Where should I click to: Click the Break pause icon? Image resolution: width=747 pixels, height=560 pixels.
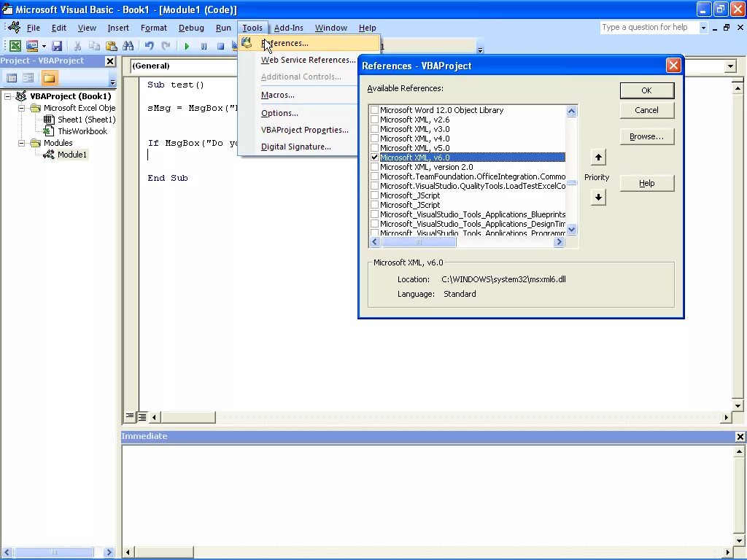204,46
